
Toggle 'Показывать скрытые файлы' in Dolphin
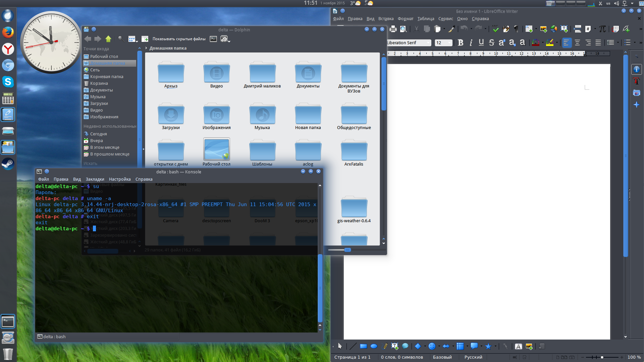(x=179, y=39)
